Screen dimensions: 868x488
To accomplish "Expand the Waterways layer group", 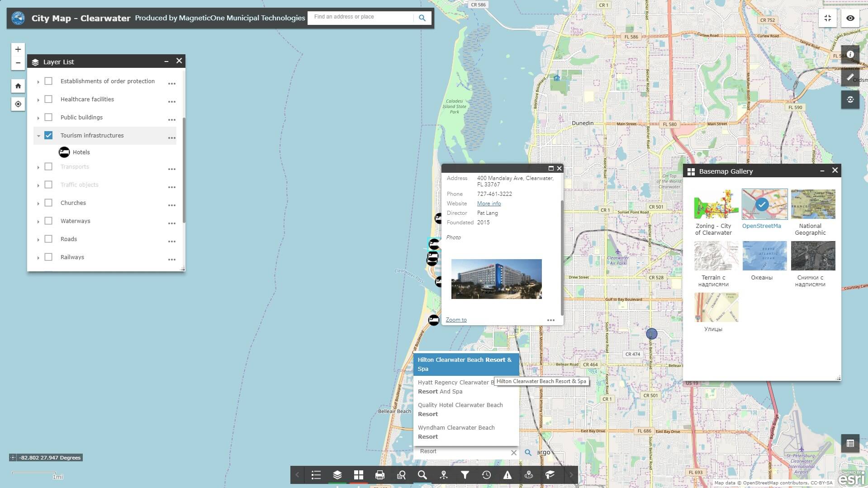I will click(38, 221).
